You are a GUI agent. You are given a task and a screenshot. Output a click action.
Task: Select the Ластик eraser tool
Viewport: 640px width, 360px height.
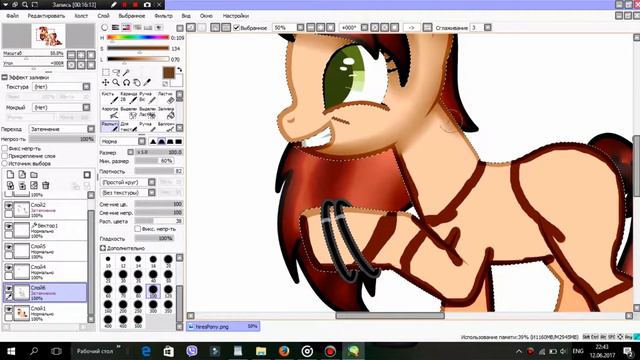click(x=166, y=97)
